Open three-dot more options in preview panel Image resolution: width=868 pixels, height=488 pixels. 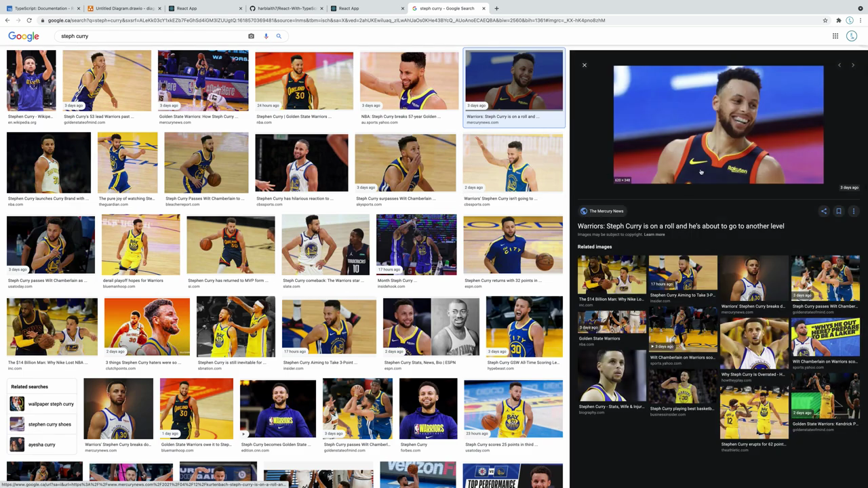click(x=854, y=211)
